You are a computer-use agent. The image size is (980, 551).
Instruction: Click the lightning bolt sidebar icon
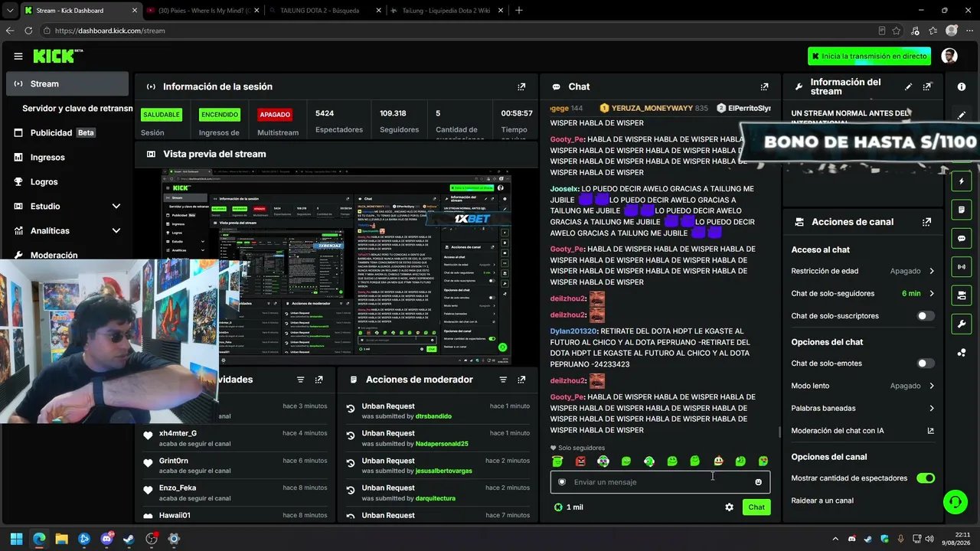pos(962,181)
